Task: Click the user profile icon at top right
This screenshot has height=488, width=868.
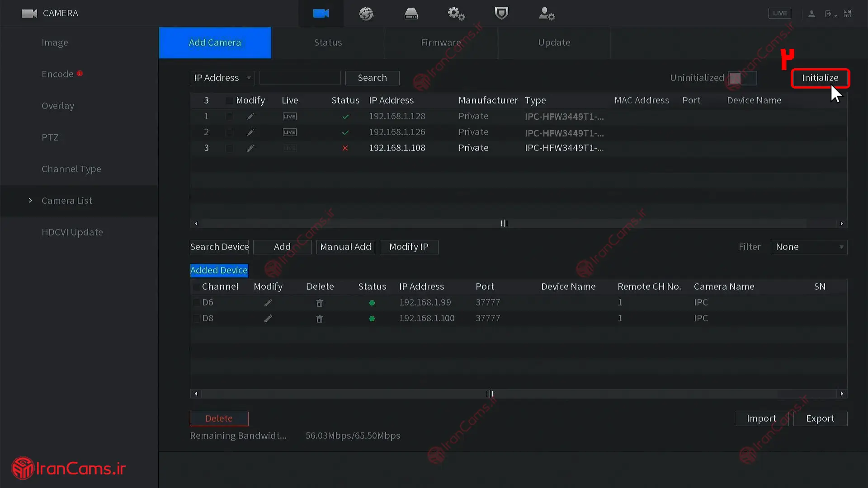Action: pos(811,14)
